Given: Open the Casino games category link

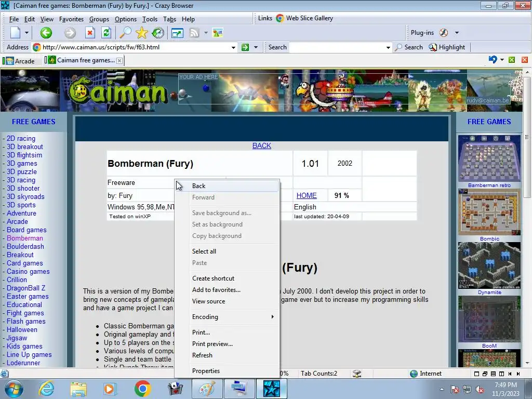Looking at the screenshot, I should pos(28,271).
